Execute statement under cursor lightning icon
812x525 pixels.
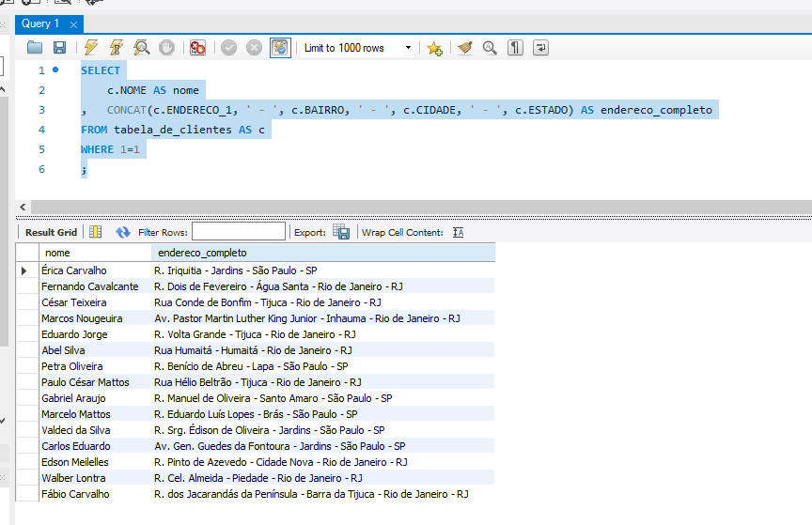pyautogui.click(x=117, y=48)
